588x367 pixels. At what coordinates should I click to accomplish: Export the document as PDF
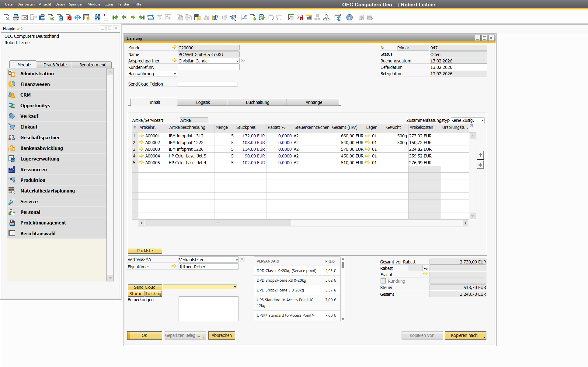point(69,17)
